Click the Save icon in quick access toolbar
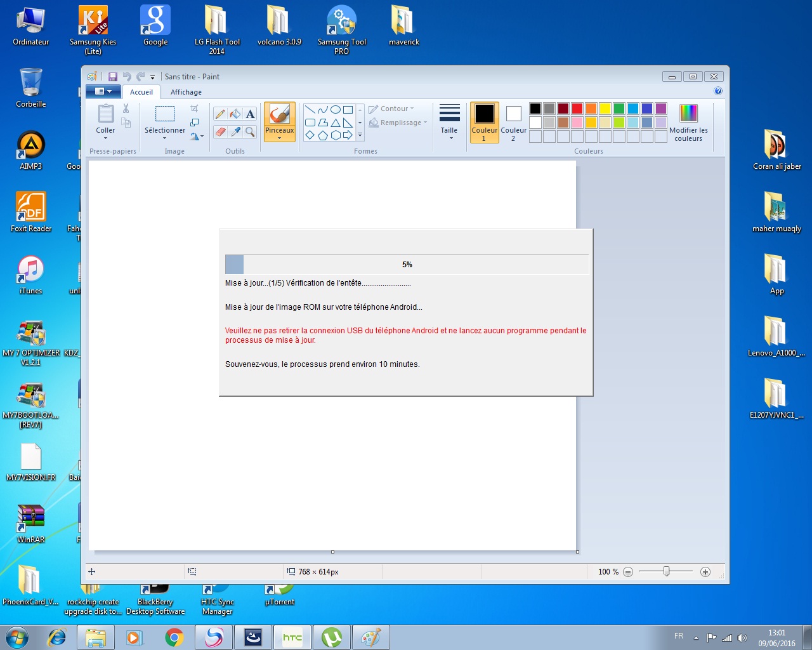The image size is (812, 650). (113, 77)
